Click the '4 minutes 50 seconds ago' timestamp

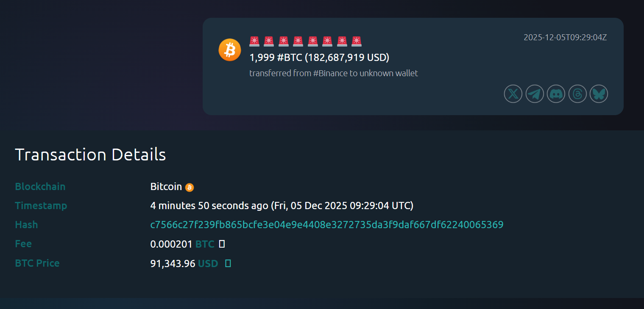pyautogui.click(x=210, y=206)
